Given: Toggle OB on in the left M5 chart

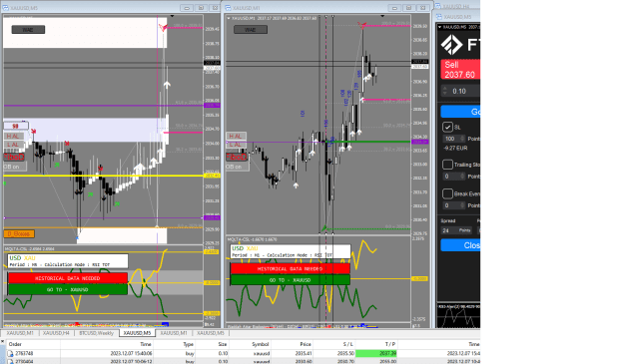Looking at the screenshot, I should click(x=15, y=167).
